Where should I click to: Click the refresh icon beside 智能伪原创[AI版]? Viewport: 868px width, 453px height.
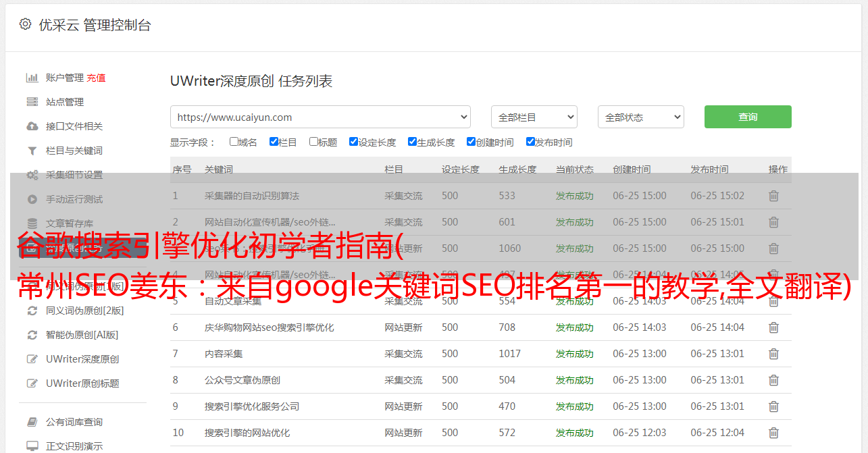click(32, 335)
